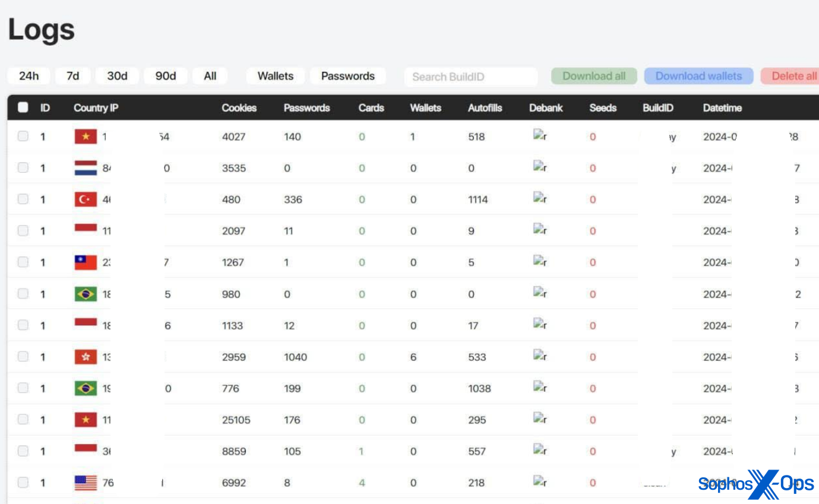Screen dimensions: 819x504
Task: Select the checkbox on the United States row
Action: coord(23,482)
